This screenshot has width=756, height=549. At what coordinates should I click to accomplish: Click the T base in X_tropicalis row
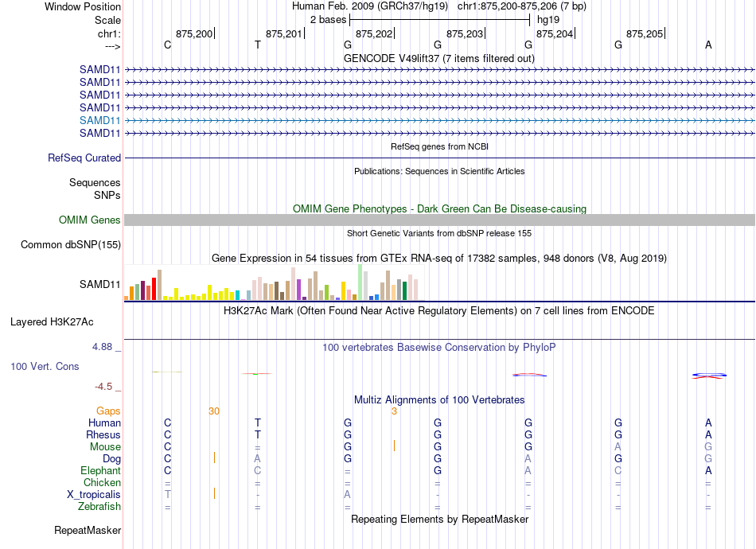(167, 495)
